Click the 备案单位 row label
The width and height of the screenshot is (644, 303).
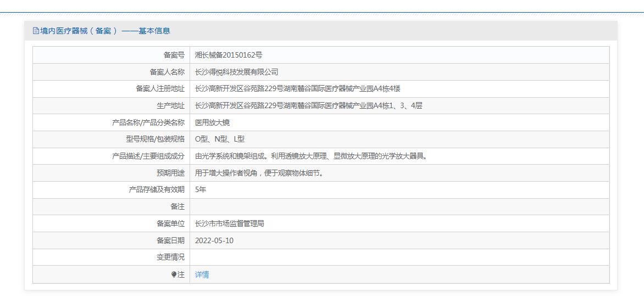[170, 224]
